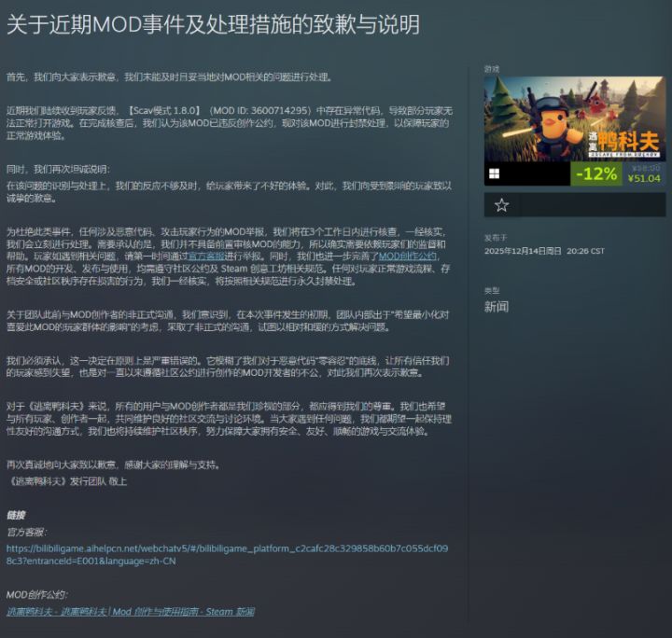Click the line 同时，我们再次坦诚说明

[x=58, y=169]
